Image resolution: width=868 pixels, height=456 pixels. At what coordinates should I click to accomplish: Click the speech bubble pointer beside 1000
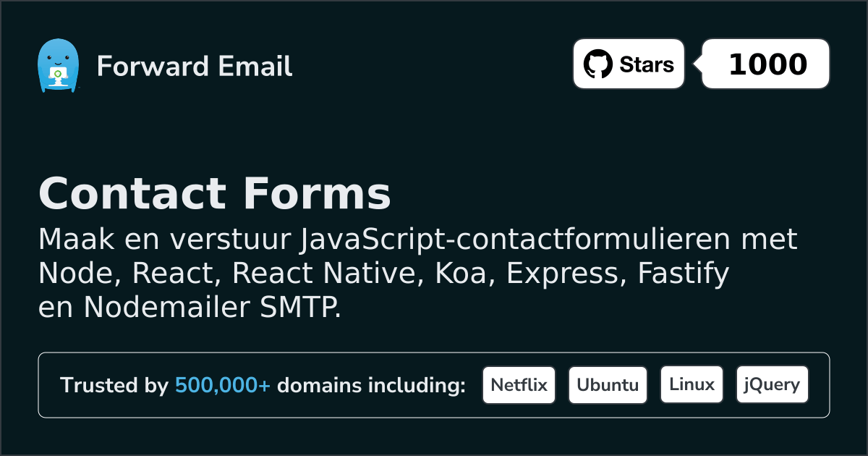coord(697,64)
